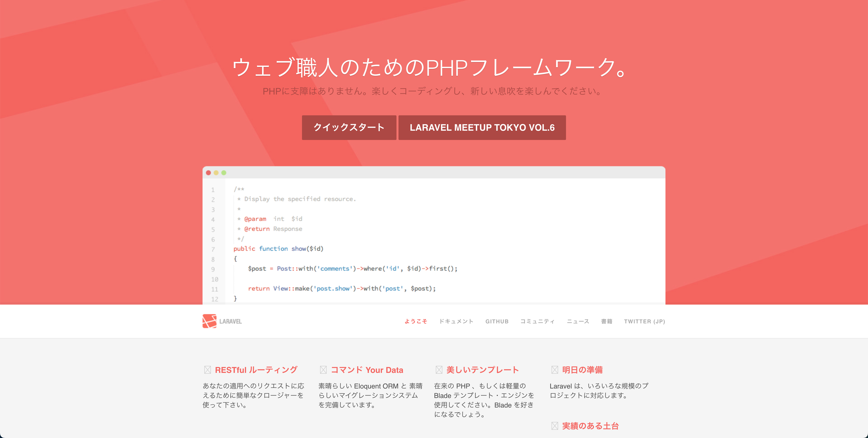Click the icon beside 実績のある土台
The height and width of the screenshot is (438, 868).
555,426
